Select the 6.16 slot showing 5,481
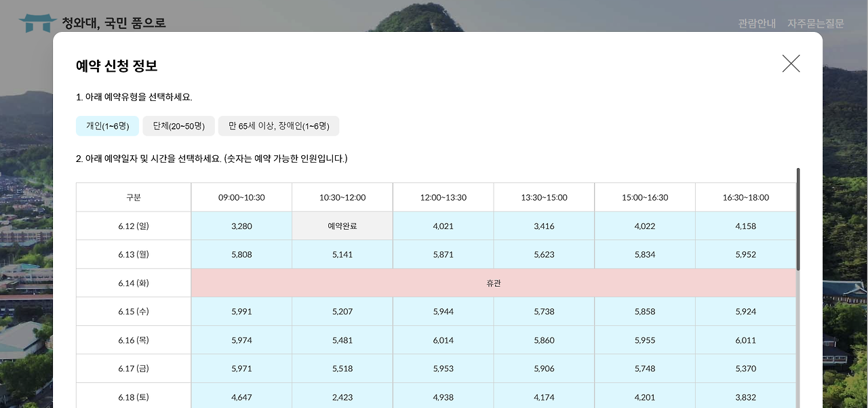This screenshot has height=408, width=868. 342,340
